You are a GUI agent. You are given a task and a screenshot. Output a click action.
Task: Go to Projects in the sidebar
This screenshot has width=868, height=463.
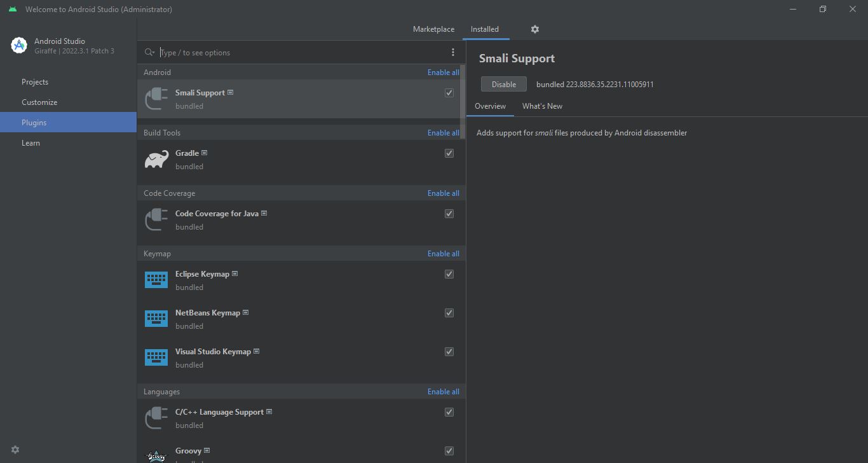click(68, 82)
